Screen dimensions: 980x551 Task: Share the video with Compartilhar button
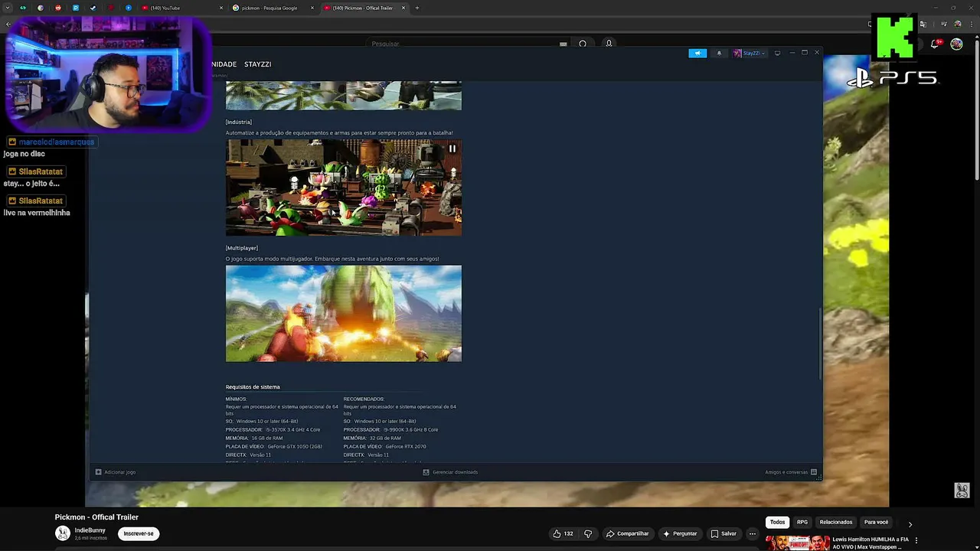(x=627, y=533)
